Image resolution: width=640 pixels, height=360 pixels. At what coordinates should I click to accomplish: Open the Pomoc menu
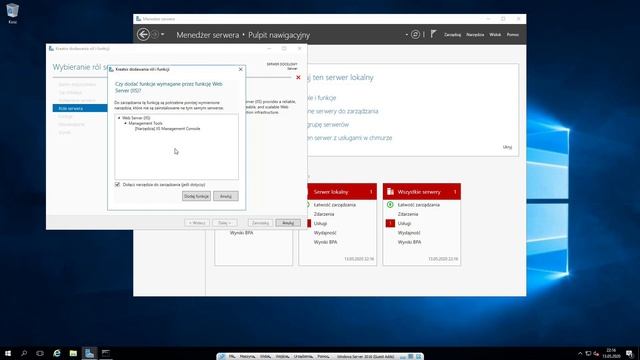point(513,35)
